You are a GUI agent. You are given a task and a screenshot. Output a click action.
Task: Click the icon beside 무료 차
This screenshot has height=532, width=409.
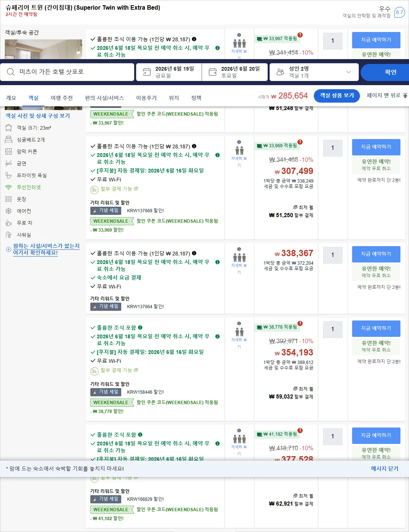[x=9, y=223]
